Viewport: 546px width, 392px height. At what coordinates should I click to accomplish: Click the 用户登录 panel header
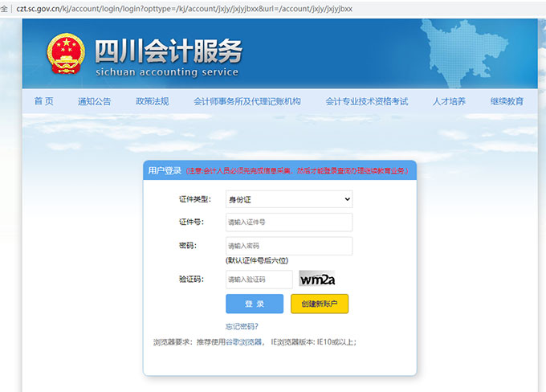tap(165, 171)
